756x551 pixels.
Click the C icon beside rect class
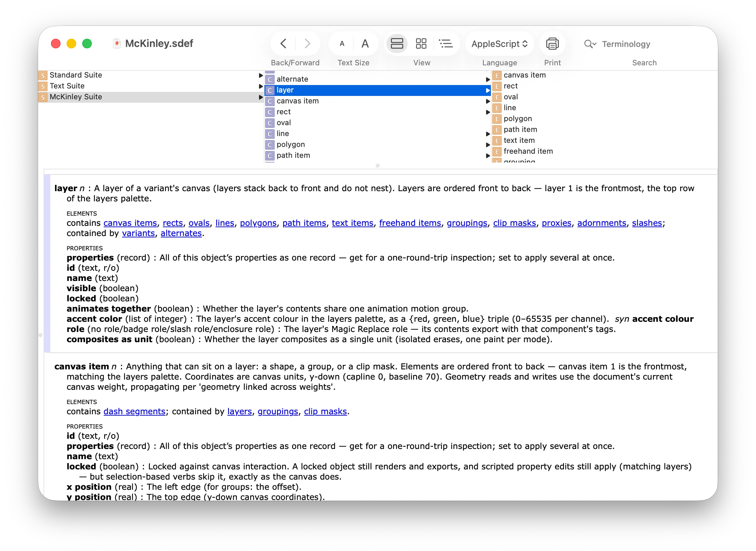(x=270, y=112)
